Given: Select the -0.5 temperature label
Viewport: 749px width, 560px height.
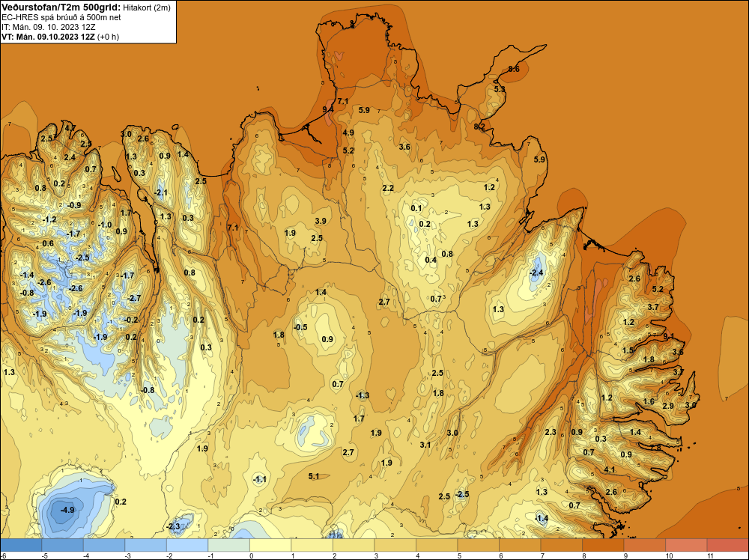Looking at the screenshot, I should point(300,327).
